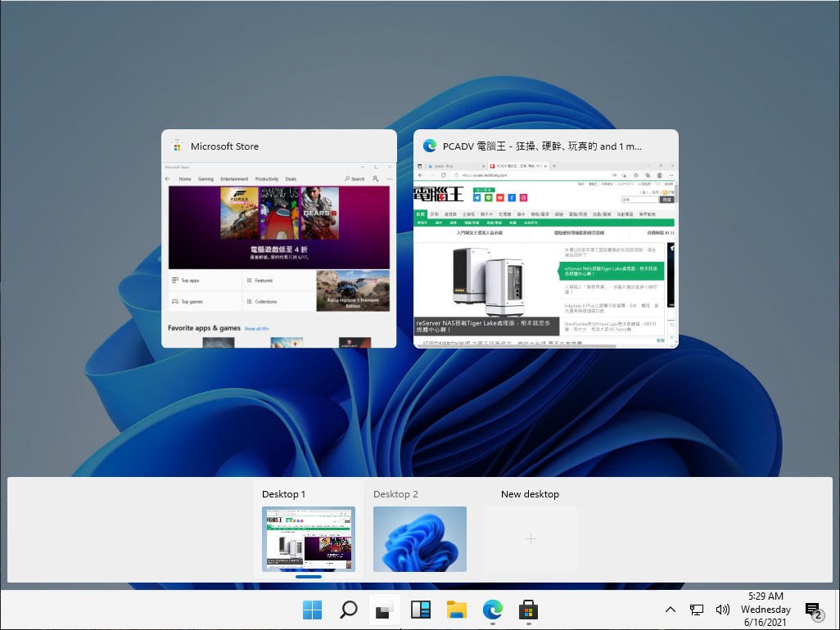840x630 pixels.
Task: Expand hidden system tray icons chevron
Action: 670,610
